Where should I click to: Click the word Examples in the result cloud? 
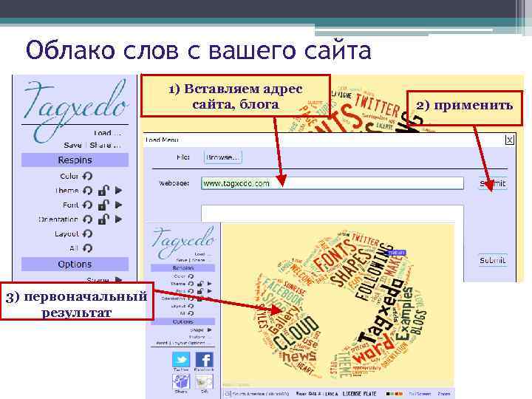(x=404, y=314)
